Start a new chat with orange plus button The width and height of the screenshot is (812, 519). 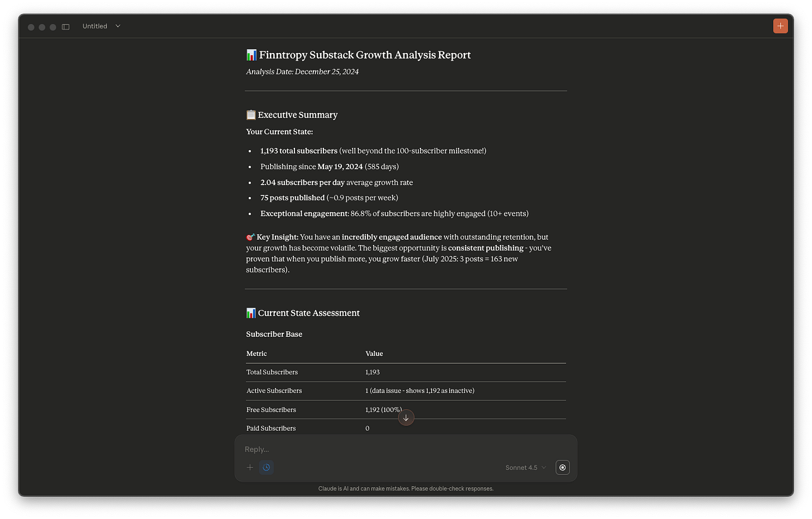(x=780, y=26)
